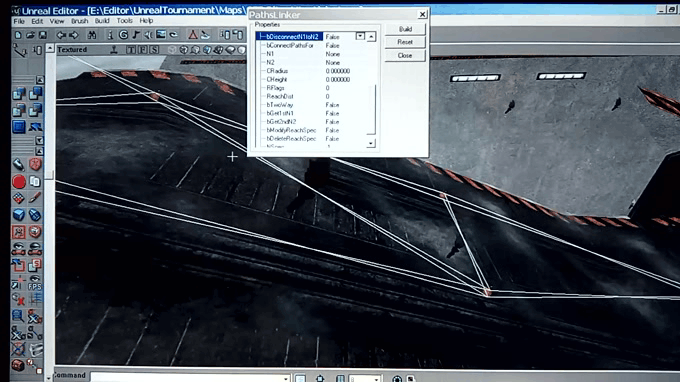Screen dimensions: 680x382
Task: Open the Brush menu
Action: (79, 21)
